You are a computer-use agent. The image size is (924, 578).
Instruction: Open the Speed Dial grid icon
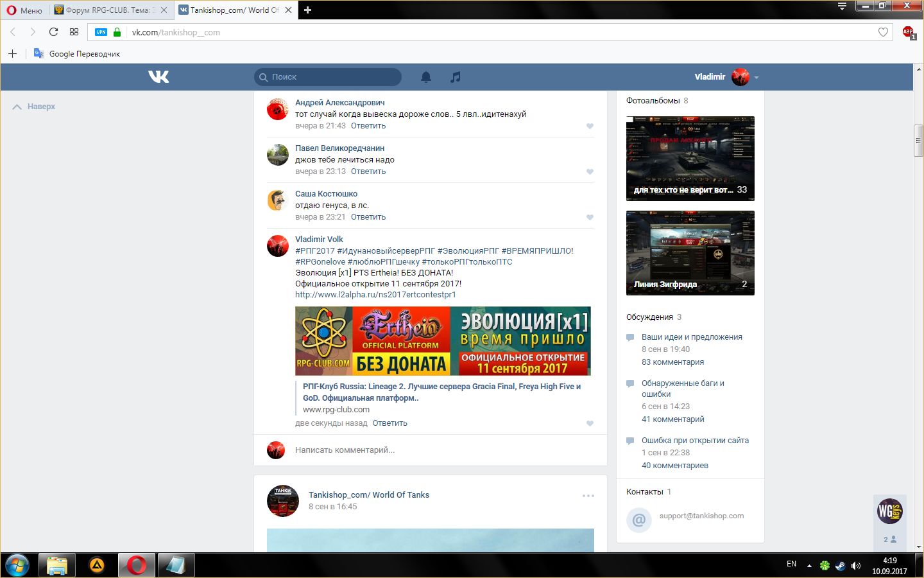(74, 32)
